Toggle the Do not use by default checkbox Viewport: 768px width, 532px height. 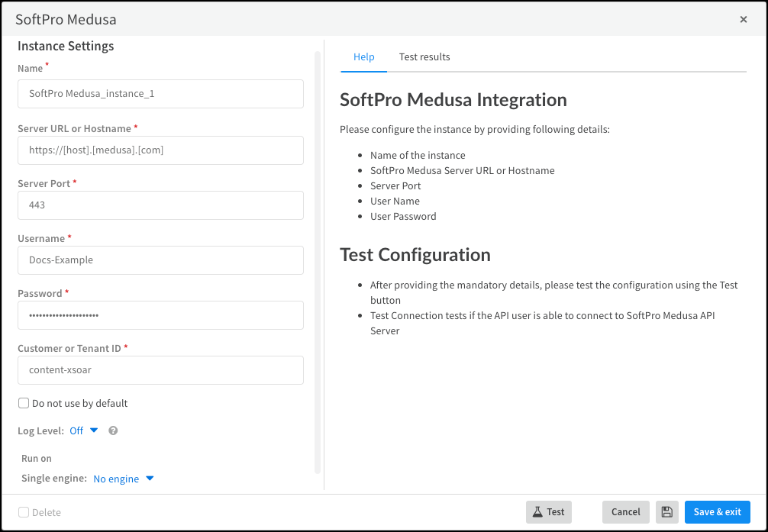pyautogui.click(x=24, y=403)
